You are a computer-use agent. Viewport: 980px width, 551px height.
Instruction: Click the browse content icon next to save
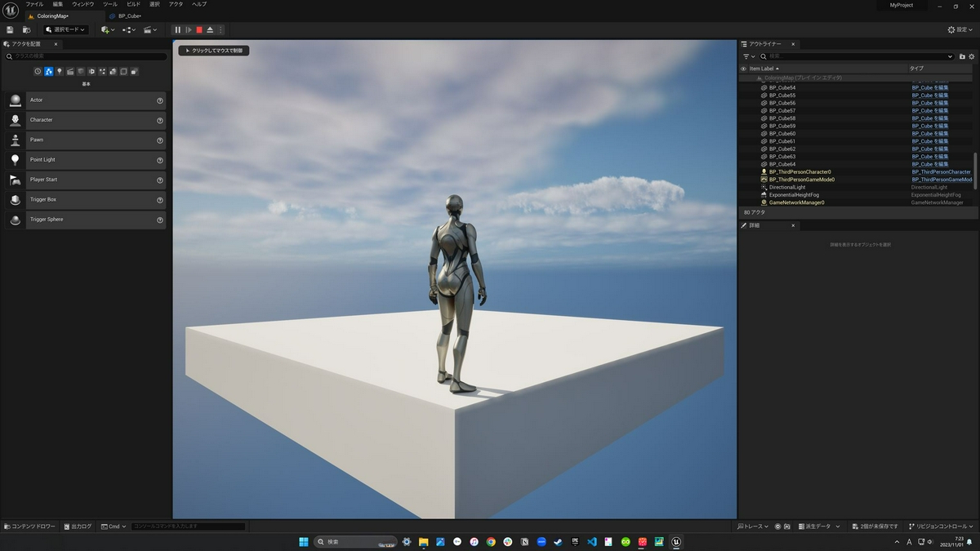(x=26, y=29)
